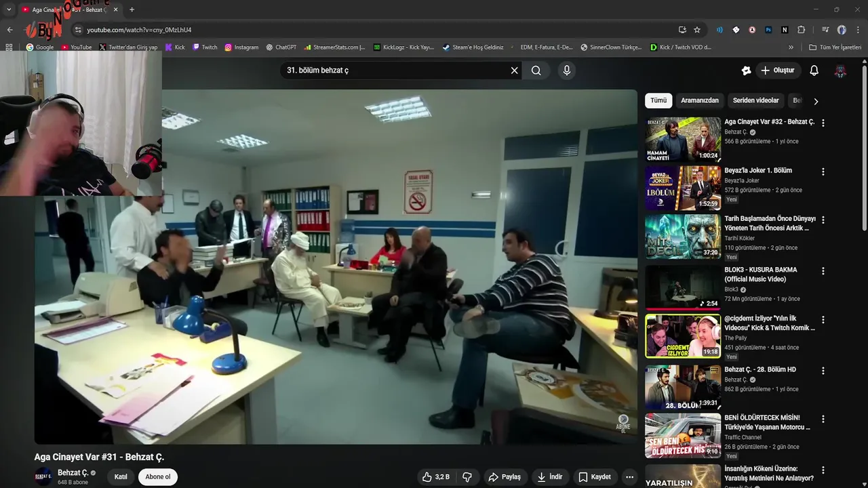This screenshot has width=868, height=488.
Task: Click the YouTube search magnifier button
Action: pos(536,70)
